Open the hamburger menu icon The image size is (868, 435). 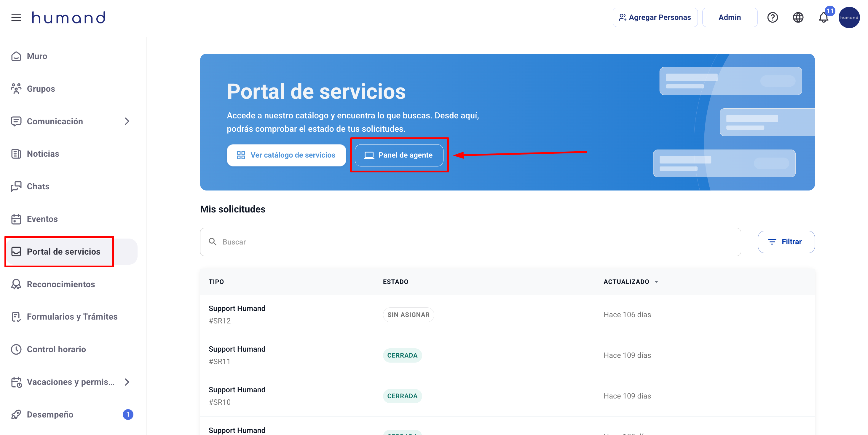(16, 17)
